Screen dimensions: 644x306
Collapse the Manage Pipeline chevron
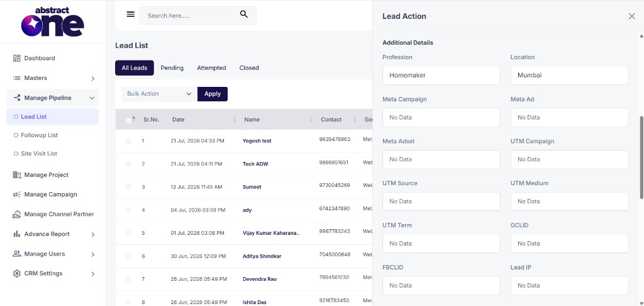point(92,98)
